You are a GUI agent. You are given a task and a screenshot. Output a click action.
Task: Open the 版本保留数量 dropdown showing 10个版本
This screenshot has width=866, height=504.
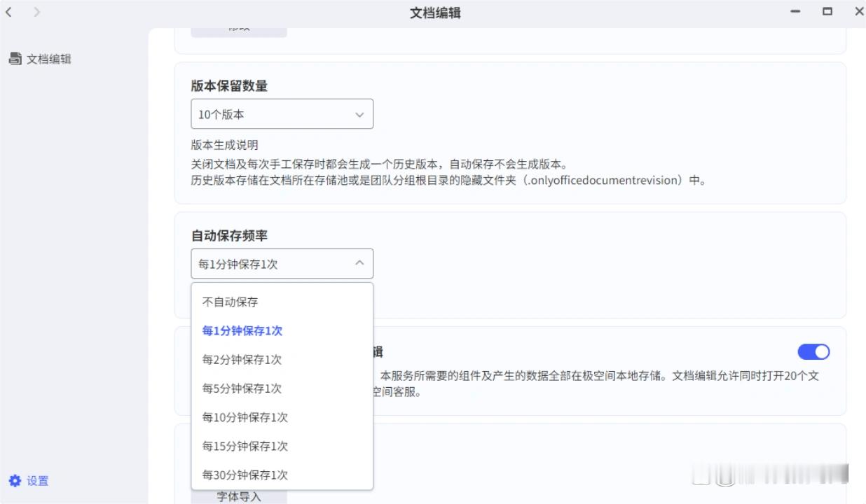point(282,114)
